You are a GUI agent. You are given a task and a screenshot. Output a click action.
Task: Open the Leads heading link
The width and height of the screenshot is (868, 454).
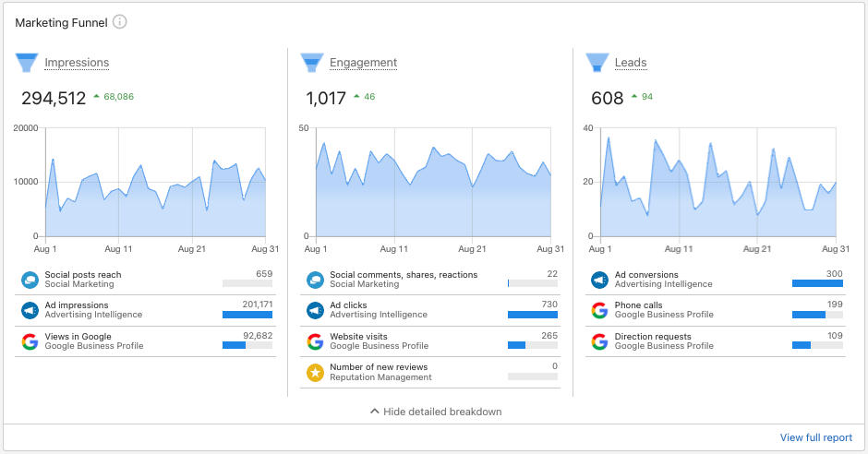pos(631,63)
